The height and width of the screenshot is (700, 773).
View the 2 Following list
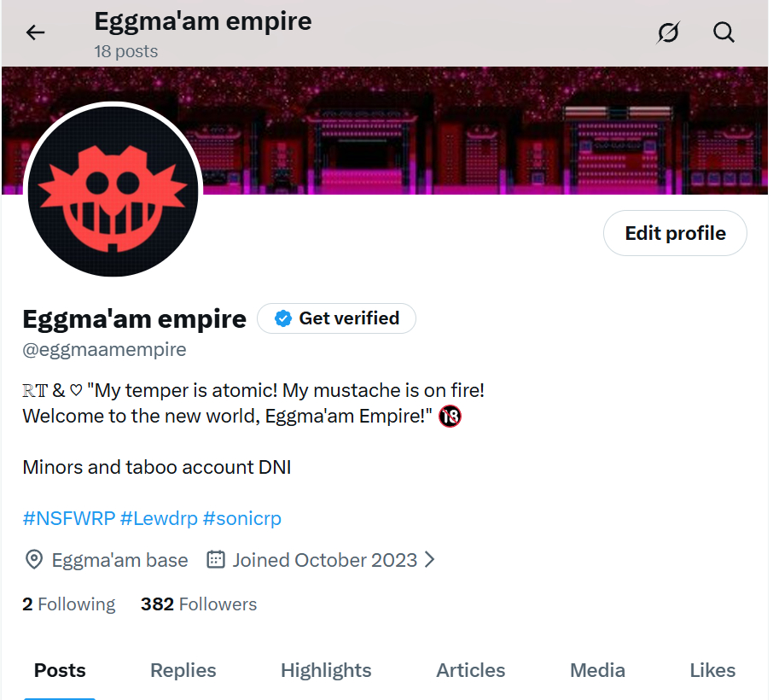[x=69, y=604]
